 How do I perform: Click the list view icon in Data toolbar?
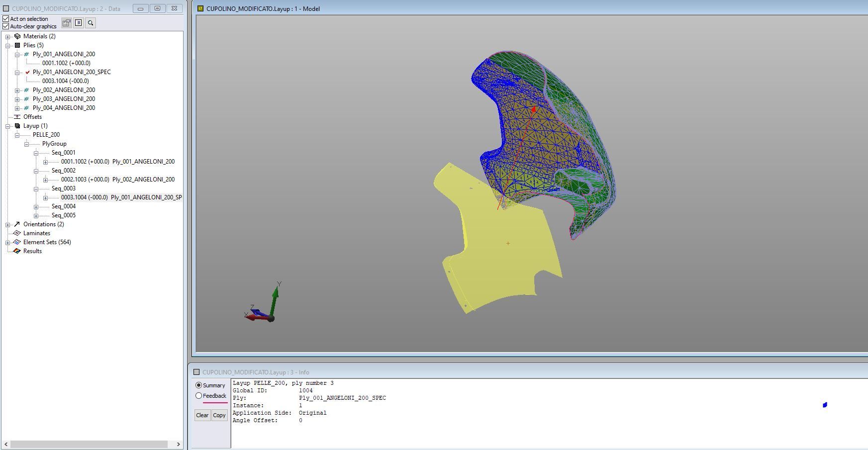tap(79, 23)
